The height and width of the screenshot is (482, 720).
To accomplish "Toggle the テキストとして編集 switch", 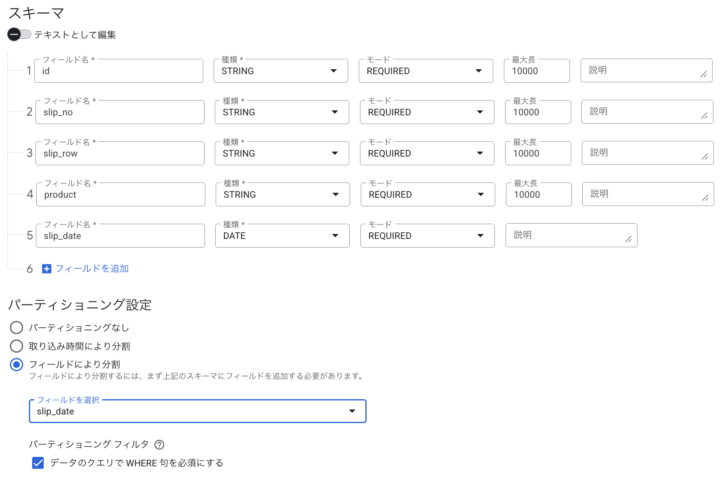I will pos(18,34).
